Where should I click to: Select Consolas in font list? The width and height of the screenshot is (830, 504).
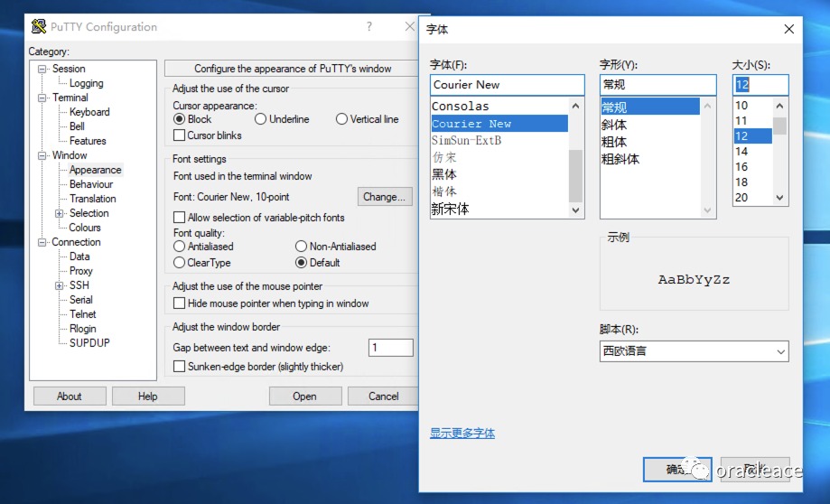[x=499, y=106]
